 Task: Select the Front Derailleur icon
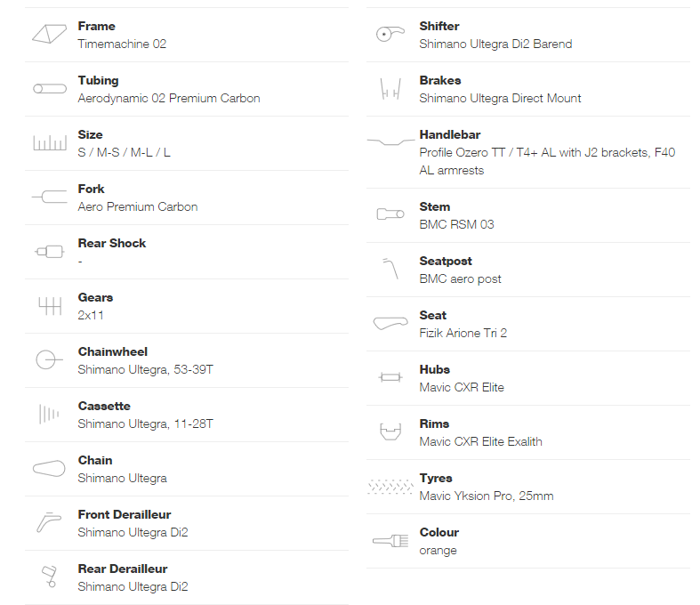49,522
